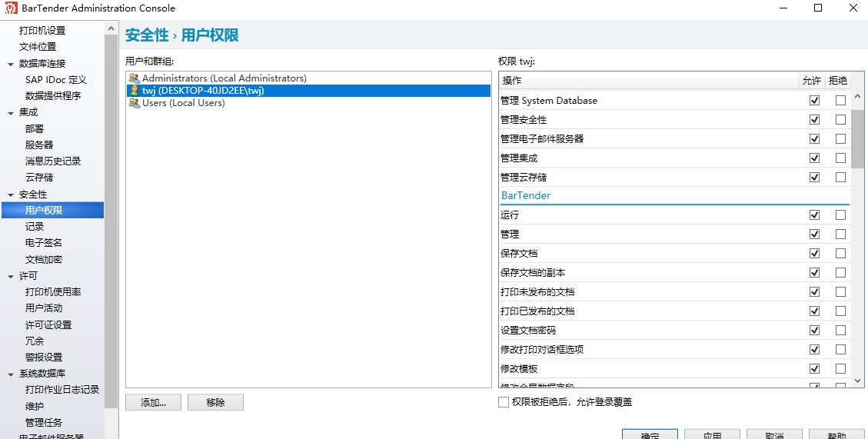Image resolution: width=868 pixels, height=439 pixels.
Task: Toggle deny checkbox for 设置文档密码
Action: [x=841, y=331]
